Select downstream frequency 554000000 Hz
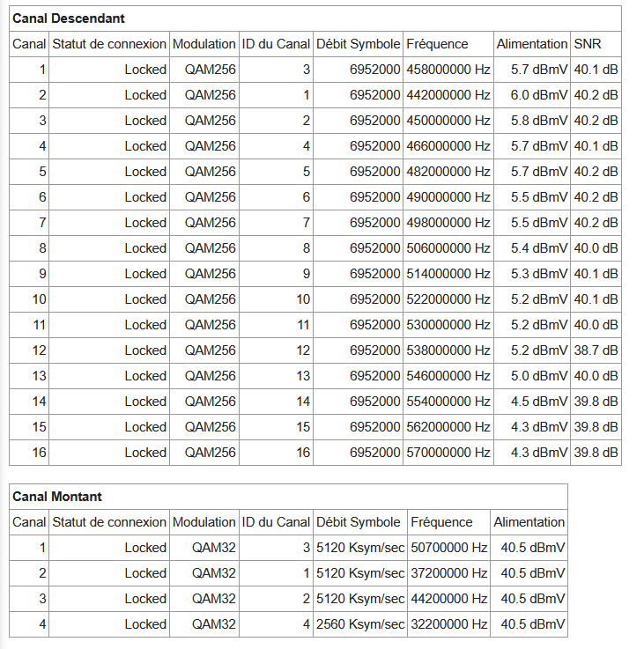 coord(448,402)
